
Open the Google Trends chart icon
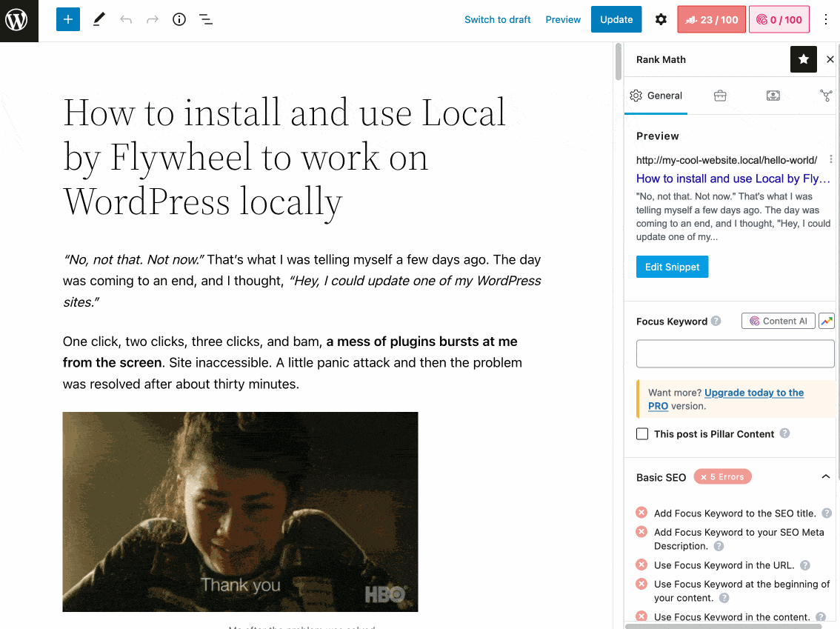click(x=827, y=321)
